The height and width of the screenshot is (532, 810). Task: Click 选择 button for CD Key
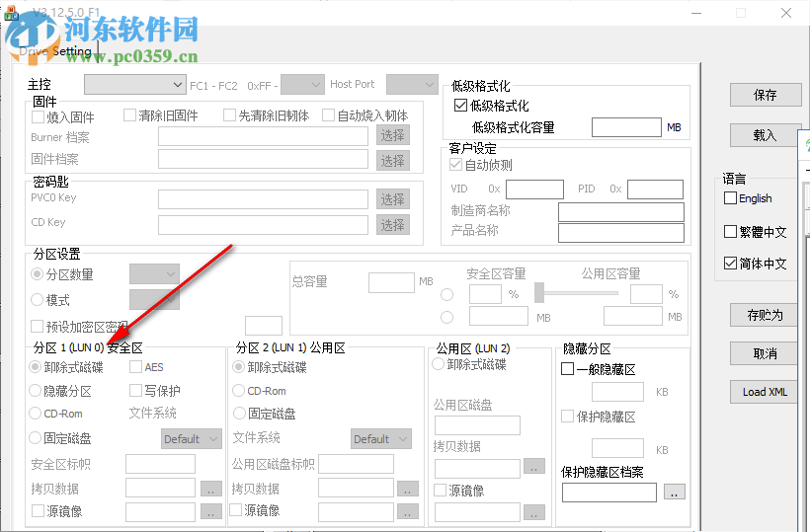[392, 225]
